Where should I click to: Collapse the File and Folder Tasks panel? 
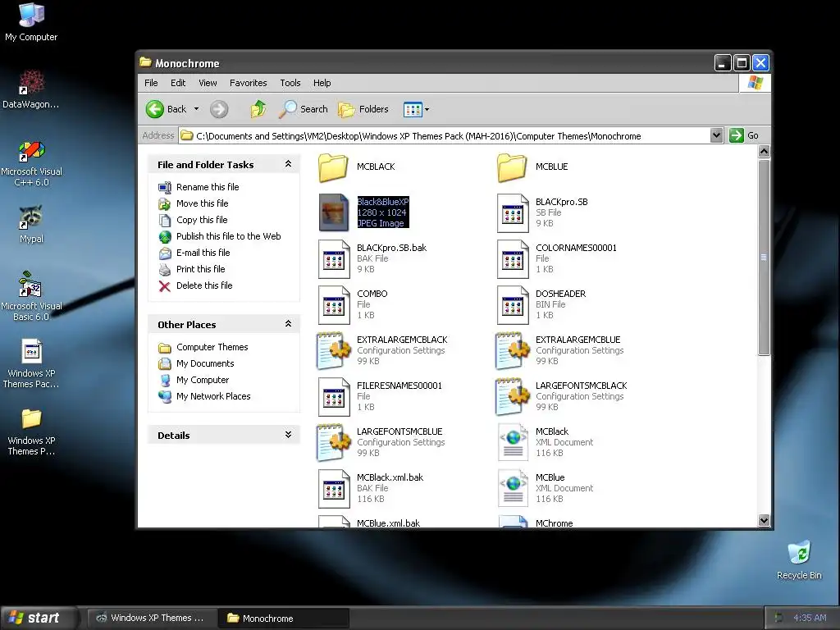click(x=288, y=164)
